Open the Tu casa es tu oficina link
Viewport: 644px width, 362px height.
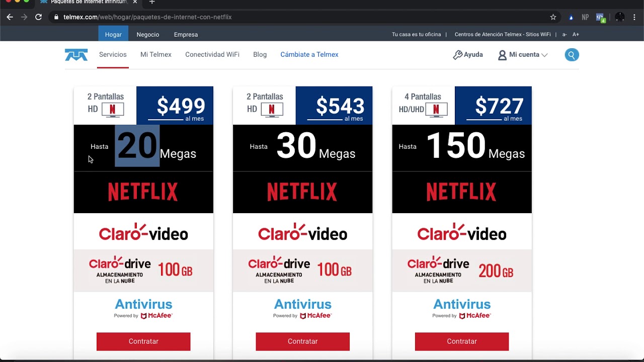click(416, 35)
